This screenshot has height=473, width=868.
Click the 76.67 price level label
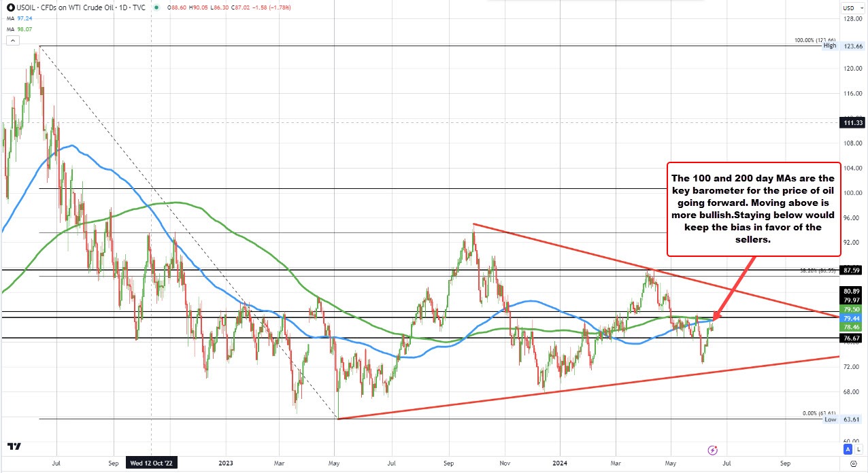[x=853, y=338]
